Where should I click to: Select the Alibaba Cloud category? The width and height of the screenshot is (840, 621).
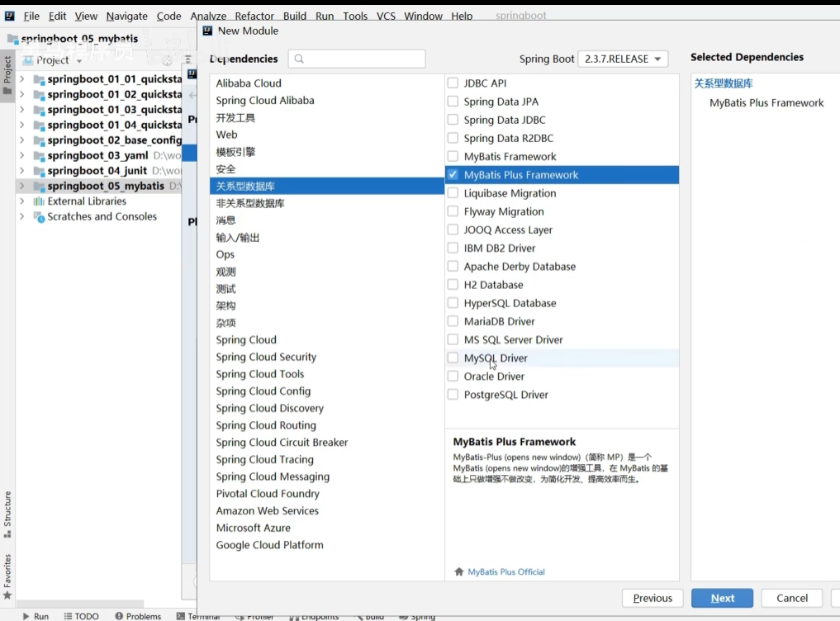point(327,83)
